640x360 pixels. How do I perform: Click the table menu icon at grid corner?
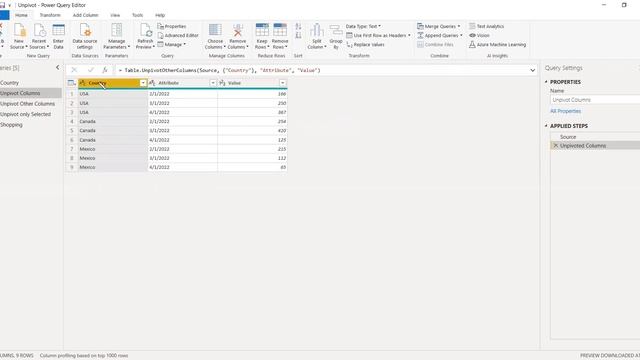[x=72, y=83]
